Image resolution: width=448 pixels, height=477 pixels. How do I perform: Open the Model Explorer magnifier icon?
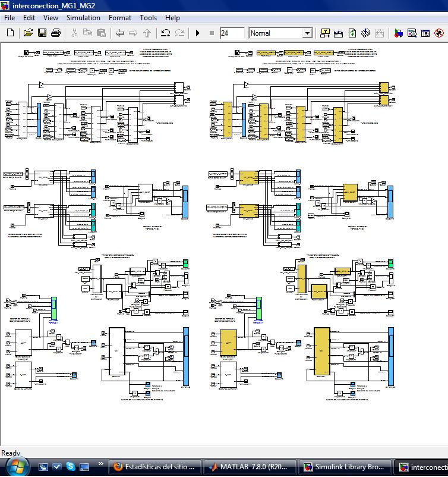[x=412, y=33]
